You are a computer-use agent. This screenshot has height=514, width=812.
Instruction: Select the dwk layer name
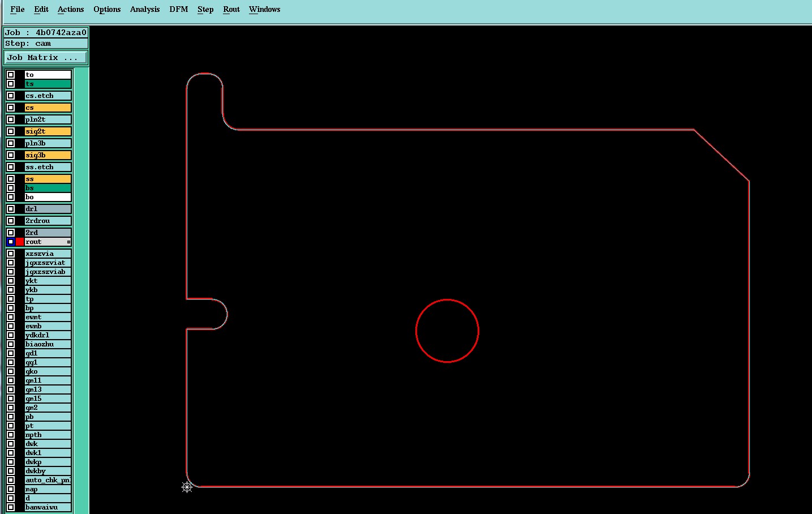pyautogui.click(x=48, y=444)
